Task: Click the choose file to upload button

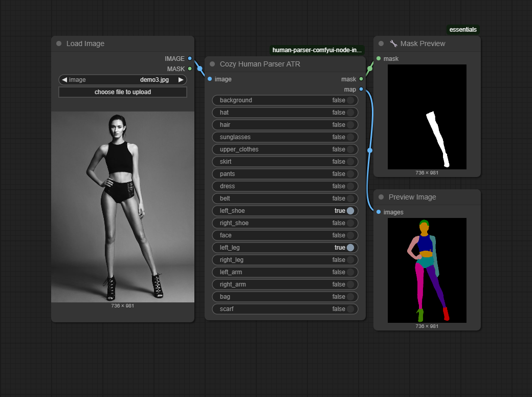Action: click(x=123, y=92)
